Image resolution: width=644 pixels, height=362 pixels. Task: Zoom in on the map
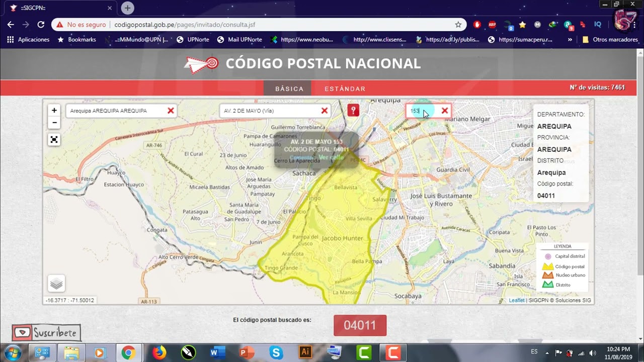tap(54, 110)
